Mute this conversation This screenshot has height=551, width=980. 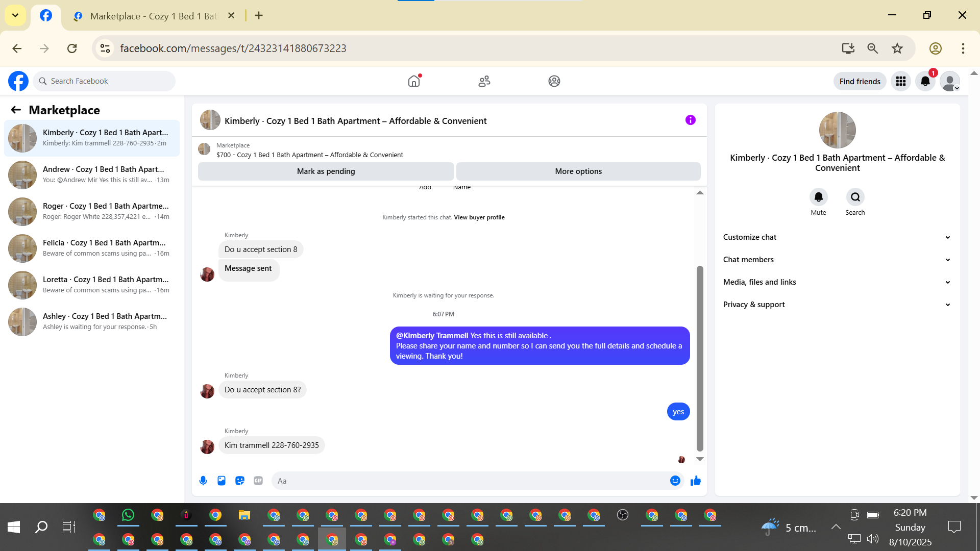[x=818, y=197]
